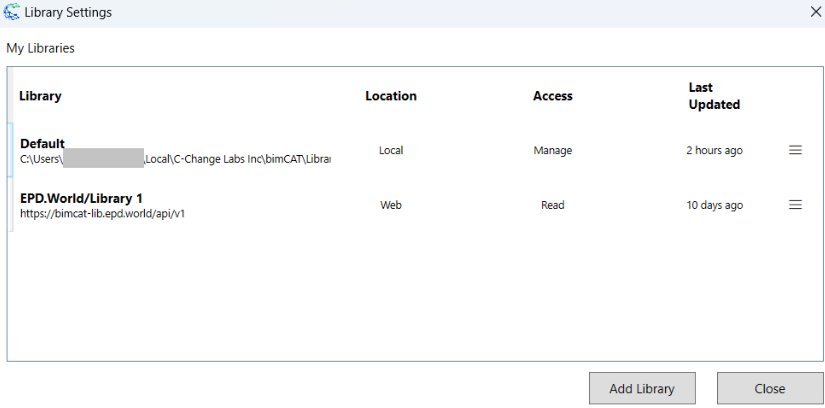Screen dimensions: 825x408
Task: Click the Default library's local file path
Action: click(175, 159)
